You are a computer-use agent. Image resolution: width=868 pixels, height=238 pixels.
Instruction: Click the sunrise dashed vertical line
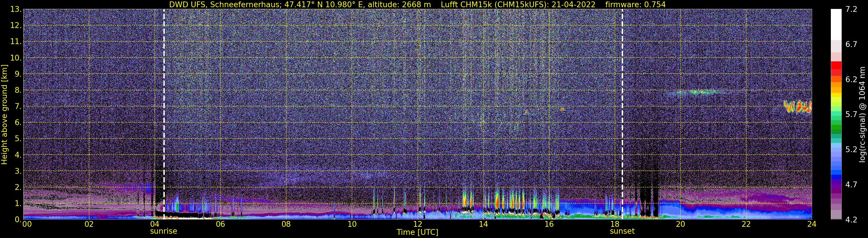[164, 114]
